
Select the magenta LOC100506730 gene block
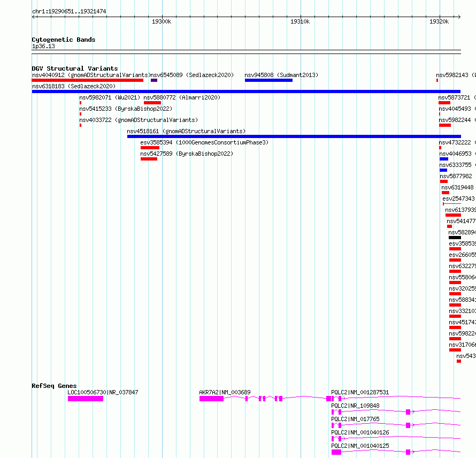coord(86,399)
